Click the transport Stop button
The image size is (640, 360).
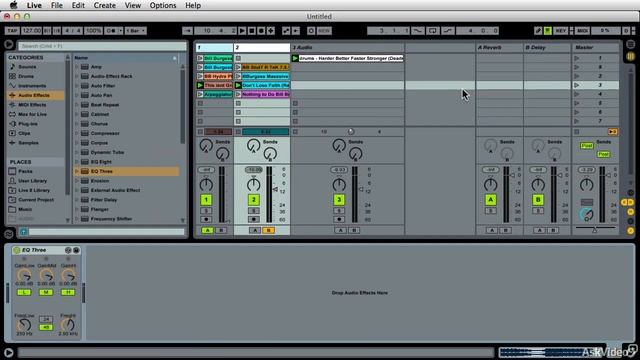(x=252, y=31)
